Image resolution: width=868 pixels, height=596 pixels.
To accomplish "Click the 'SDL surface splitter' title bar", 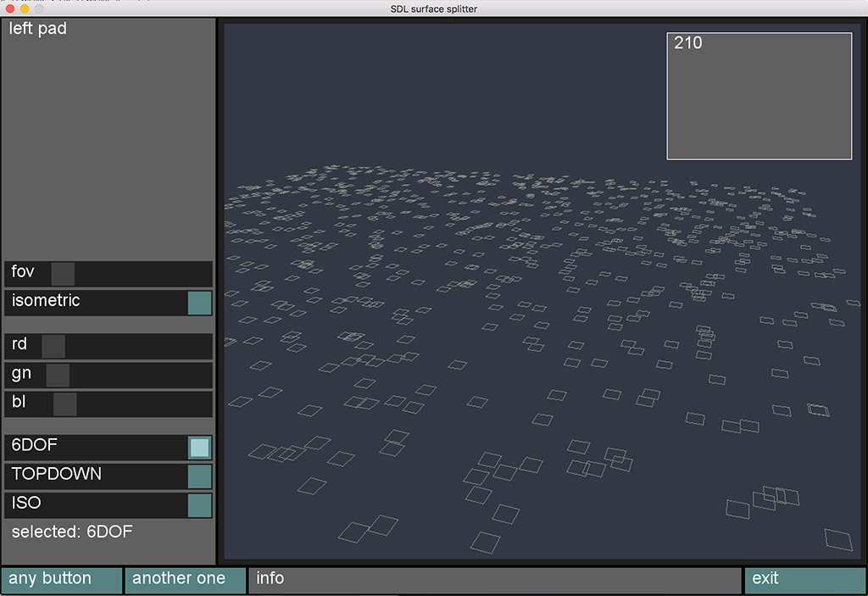I will 434,8.
